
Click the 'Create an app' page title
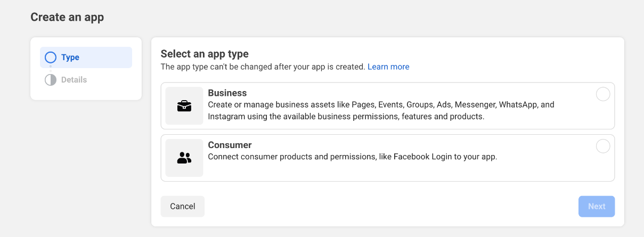[67, 17]
